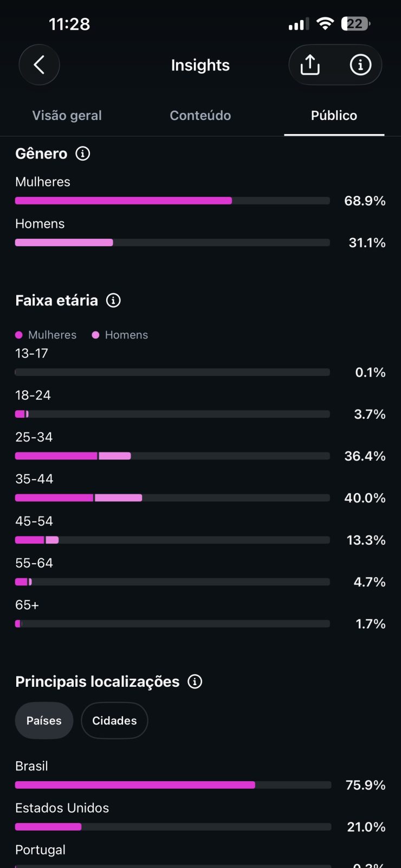Image resolution: width=401 pixels, height=868 pixels.
Task: Switch to the Cidades filter chip
Action: (114, 720)
